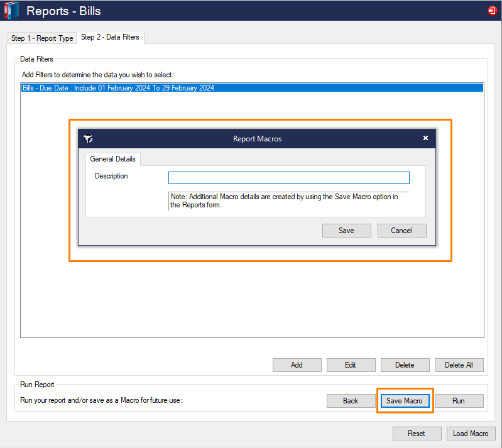502x448 pixels.
Task: Switch to Step 1 - Report Type tab
Action: [42, 38]
